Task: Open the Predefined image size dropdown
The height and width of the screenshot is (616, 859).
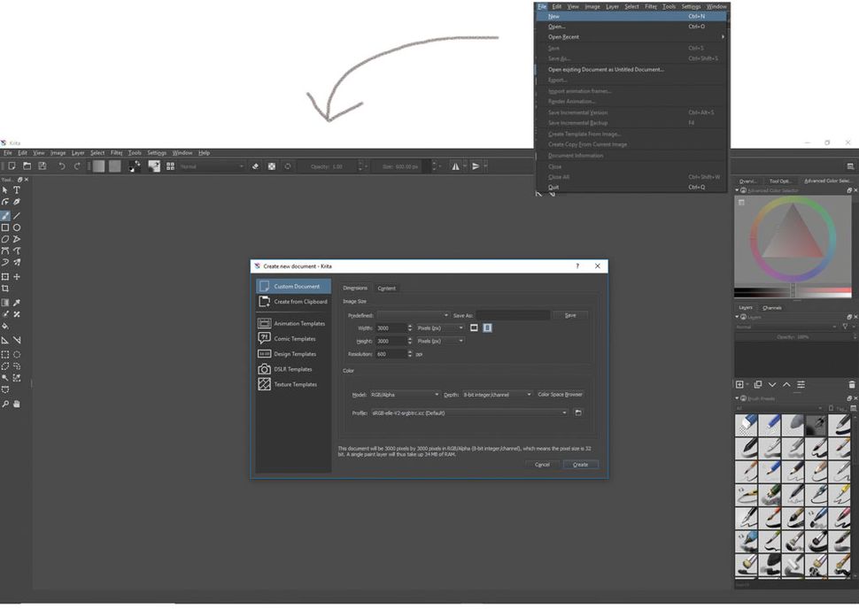Action: click(414, 315)
